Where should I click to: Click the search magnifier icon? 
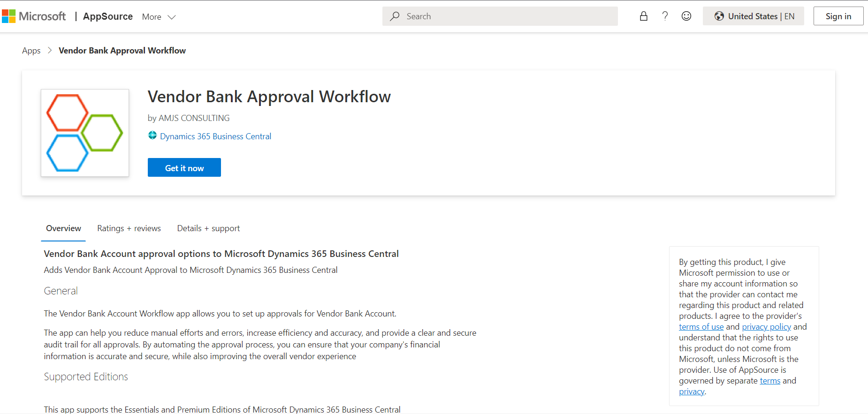coord(395,16)
